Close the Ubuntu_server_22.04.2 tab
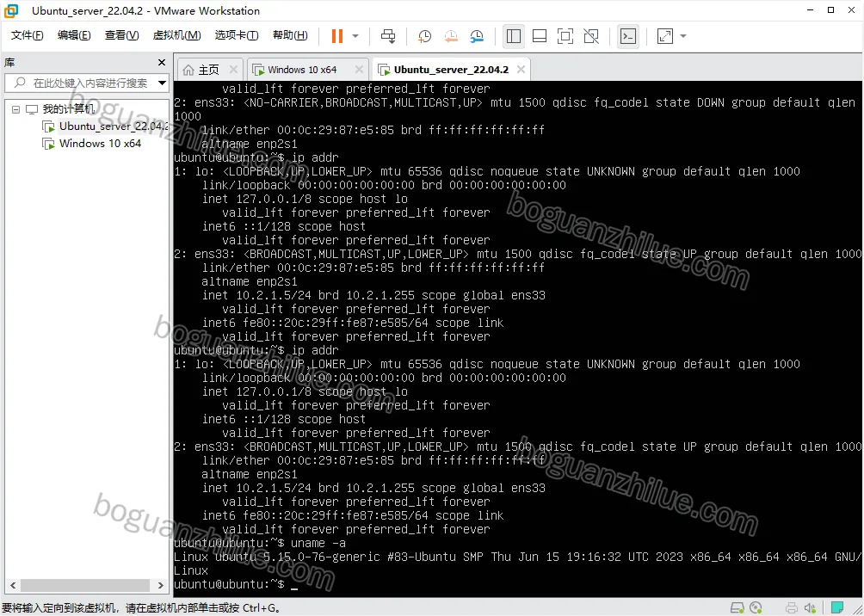 [x=521, y=70]
